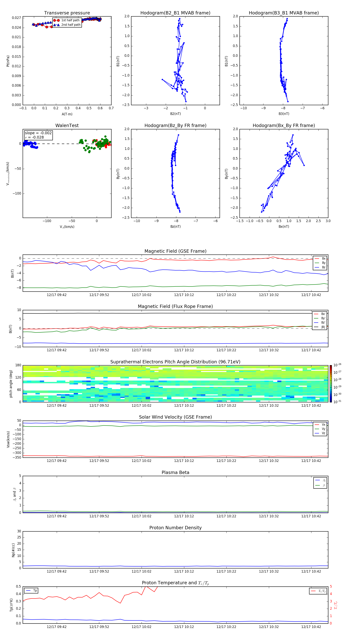Screen dimensions: 351x644
Task: Click the 'Transverse pressure' plot title
Action: click(67, 13)
